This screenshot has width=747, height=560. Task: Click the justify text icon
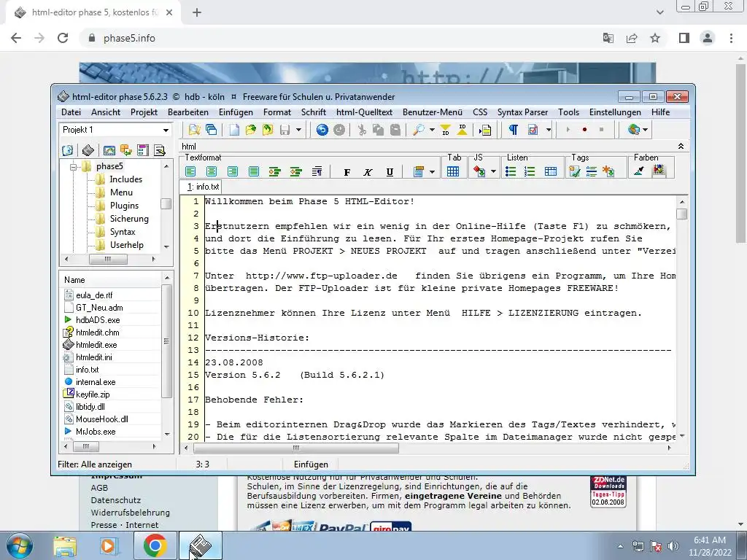(x=253, y=171)
